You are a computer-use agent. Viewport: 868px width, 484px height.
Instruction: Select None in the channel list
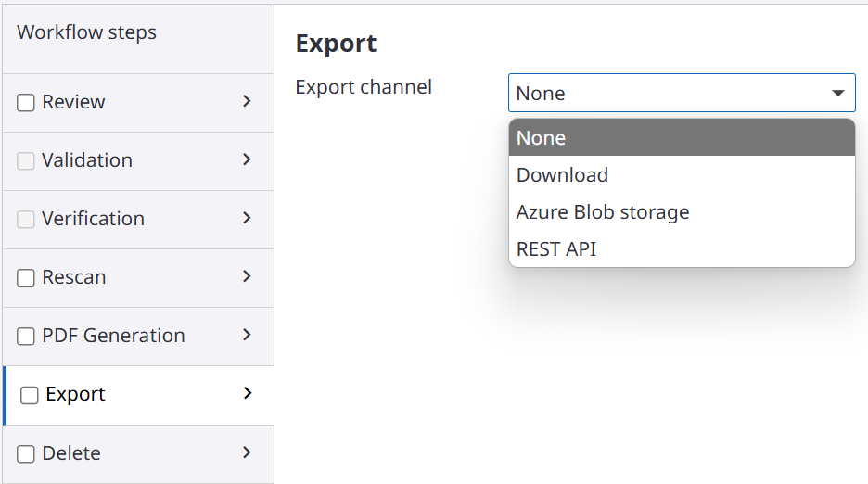click(682, 137)
